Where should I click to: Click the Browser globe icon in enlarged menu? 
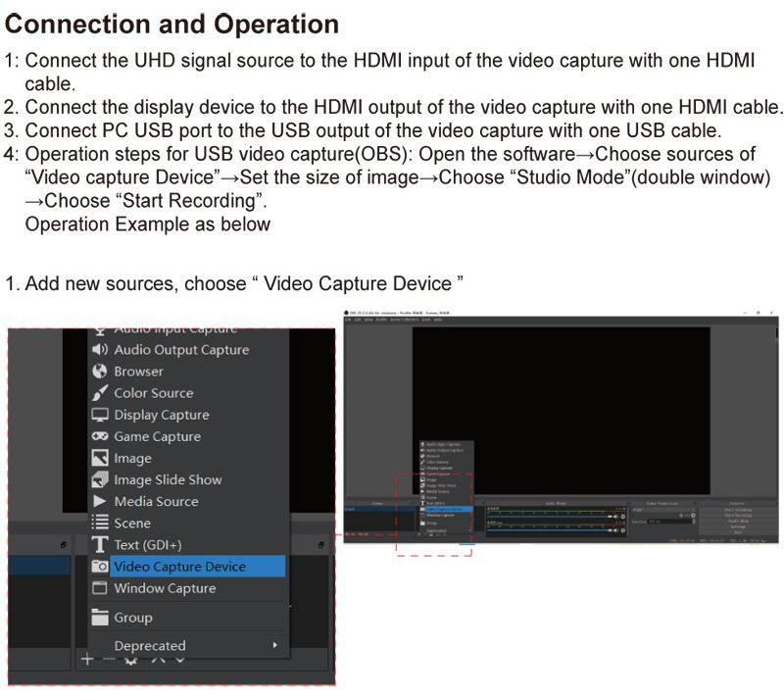(x=99, y=372)
